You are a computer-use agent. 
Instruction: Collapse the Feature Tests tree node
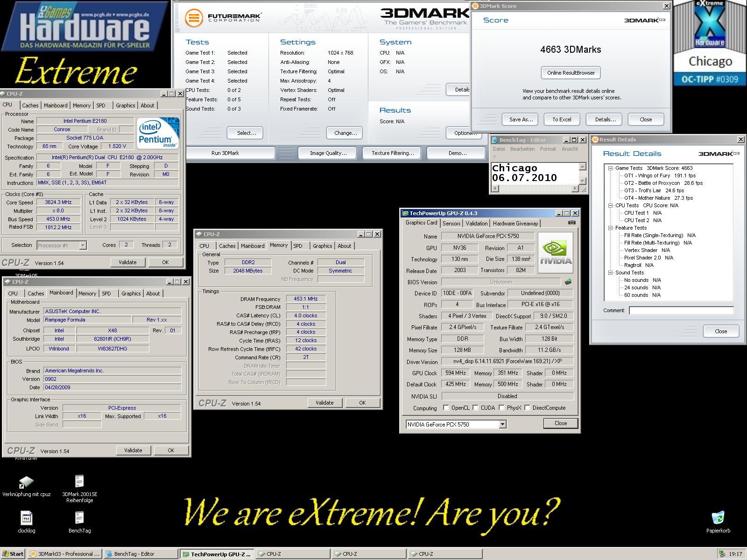610,228
